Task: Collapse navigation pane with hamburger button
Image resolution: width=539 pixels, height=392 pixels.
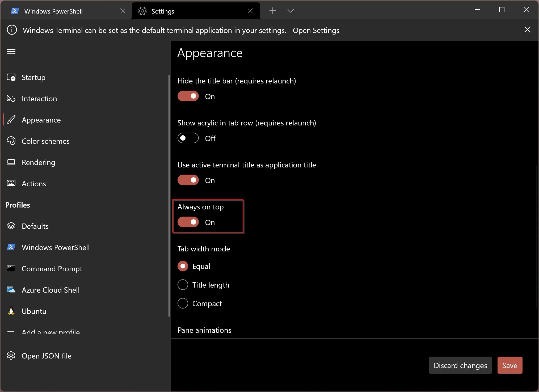Action: click(11, 52)
